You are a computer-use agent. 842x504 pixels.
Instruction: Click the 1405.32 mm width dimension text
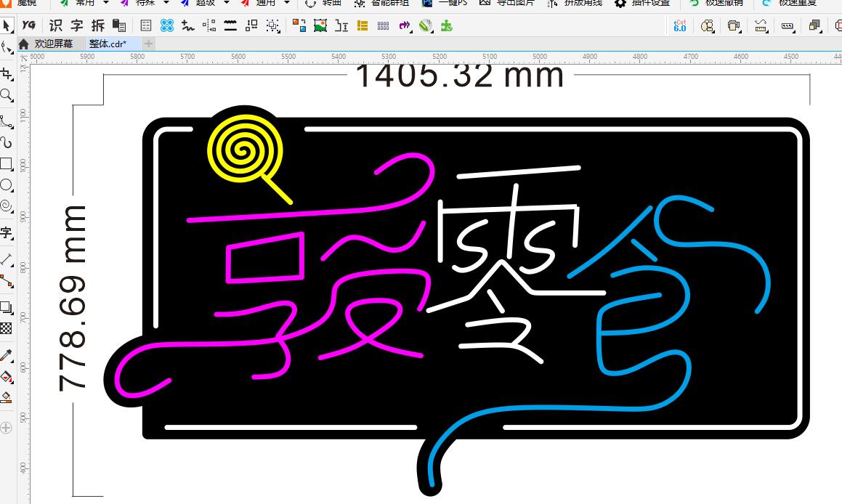pos(460,76)
